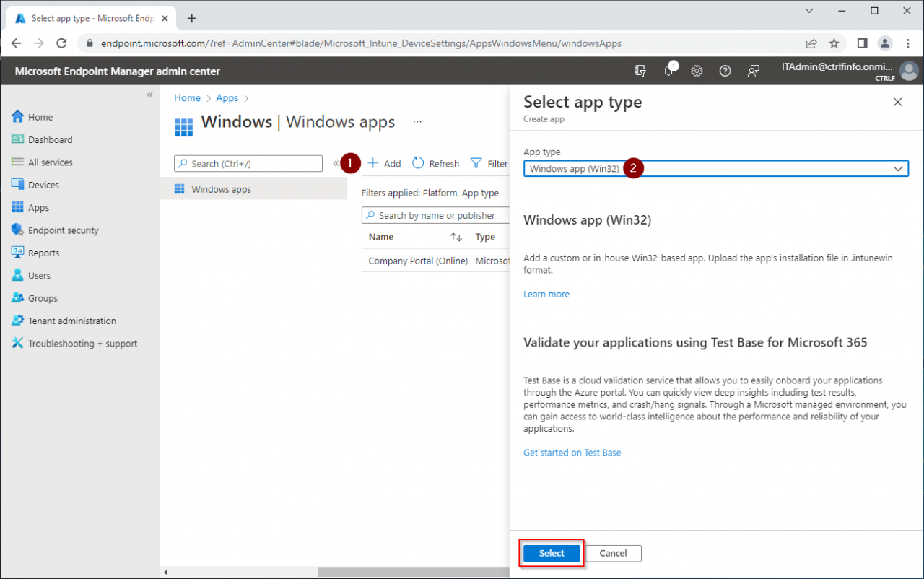This screenshot has width=924, height=579.
Task: Click the blade search box (Ctrl+/)
Action: click(x=248, y=164)
